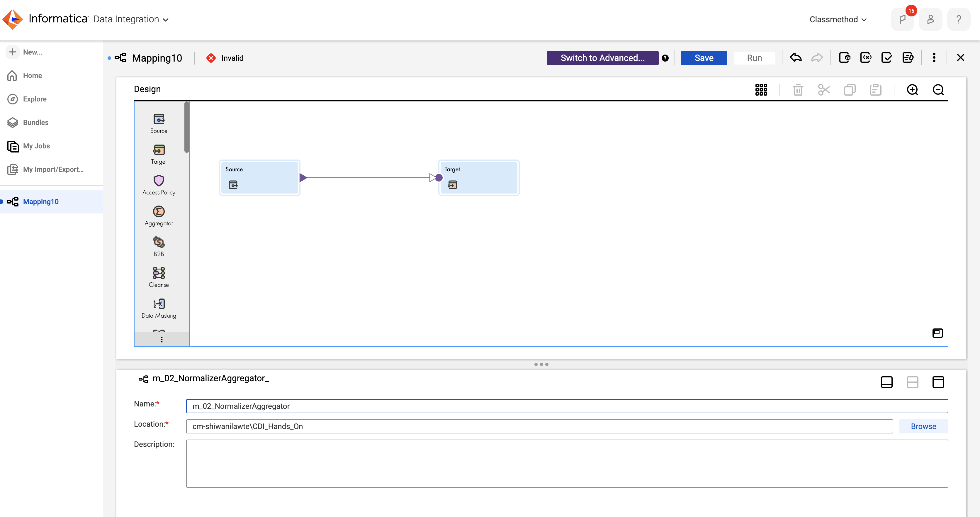
Task: Browse for a project location
Action: click(x=923, y=426)
